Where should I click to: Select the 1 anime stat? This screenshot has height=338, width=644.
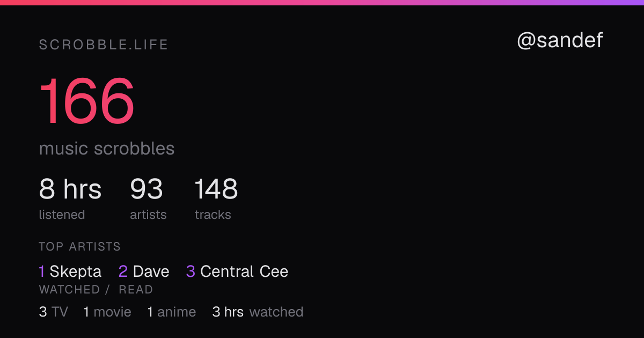(x=172, y=312)
